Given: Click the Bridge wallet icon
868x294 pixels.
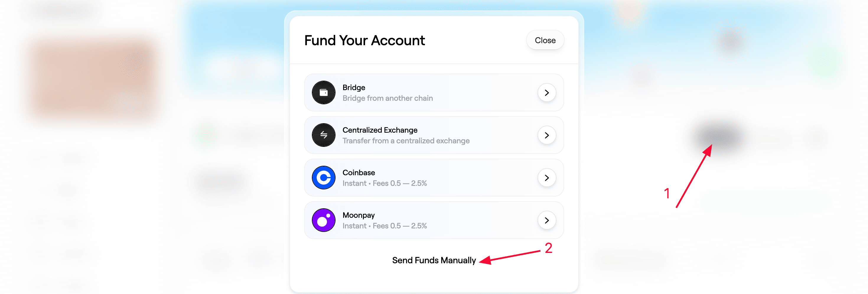Looking at the screenshot, I should [x=323, y=92].
